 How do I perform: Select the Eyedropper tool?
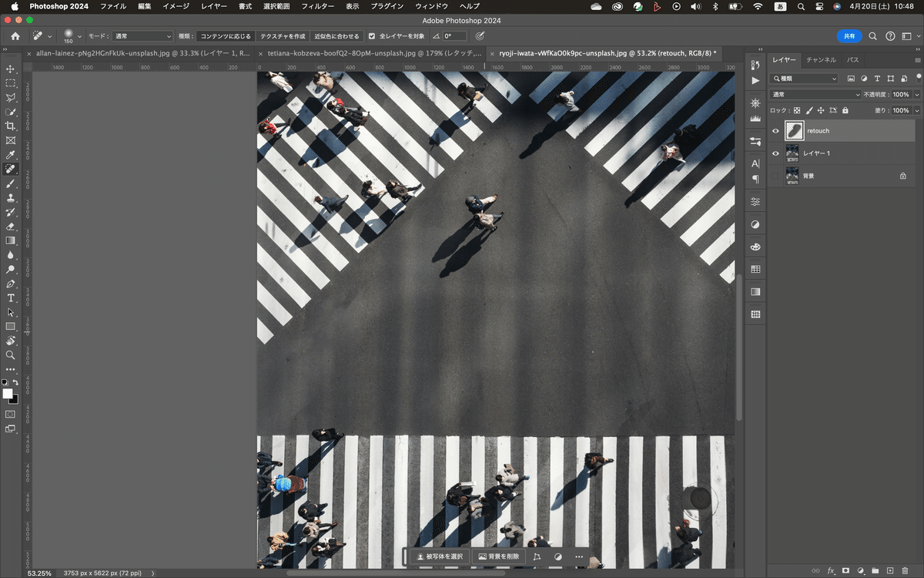(11, 155)
